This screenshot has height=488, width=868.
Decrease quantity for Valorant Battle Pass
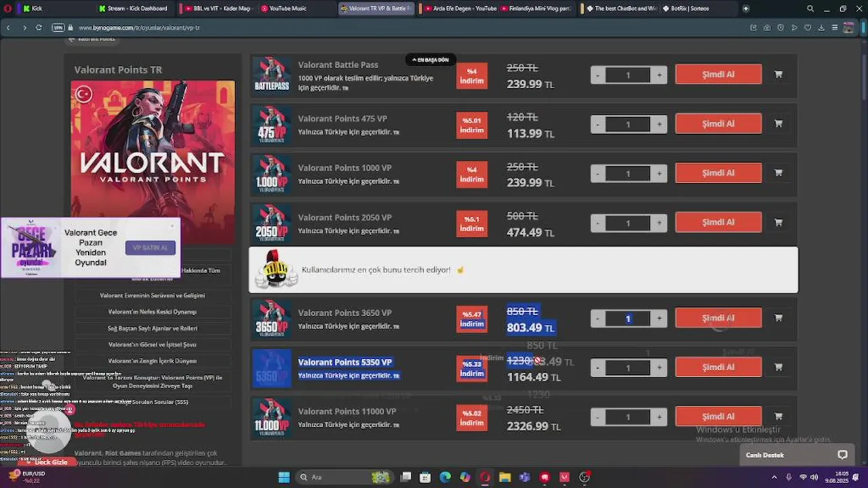coord(597,75)
